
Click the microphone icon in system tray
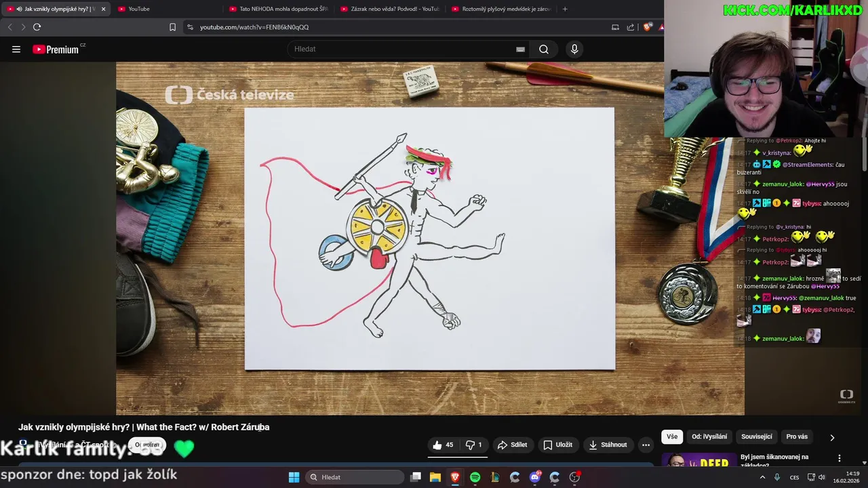click(777, 477)
